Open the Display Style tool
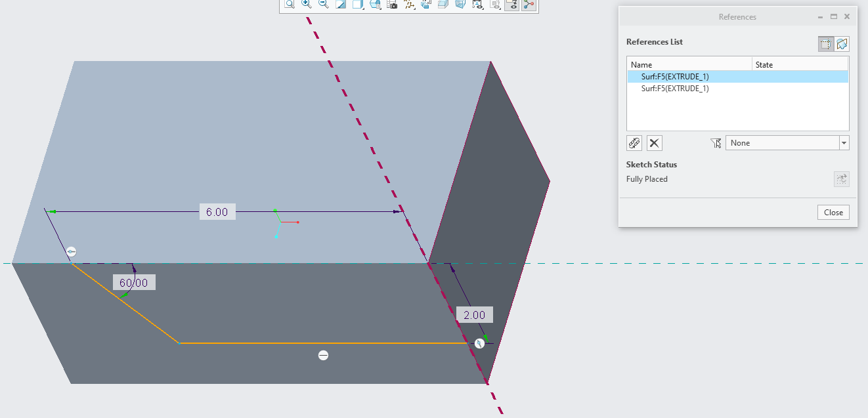The image size is (868, 418). coord(358,4)
